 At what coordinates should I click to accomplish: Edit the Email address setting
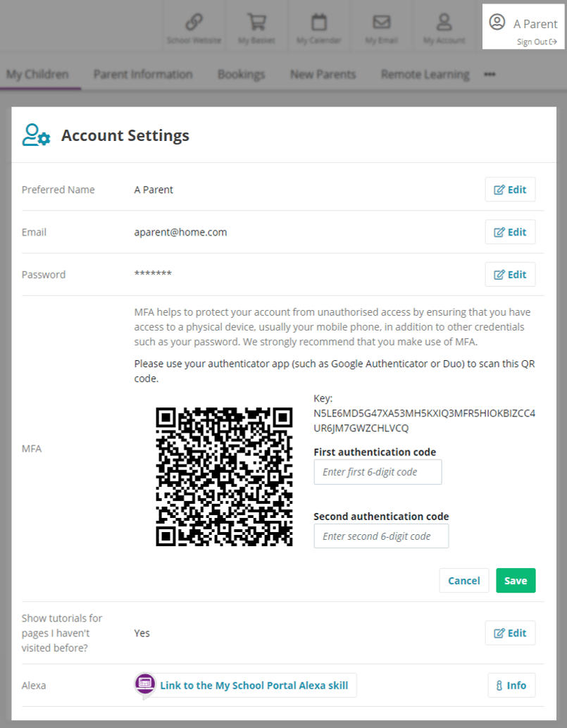pyautogui.click(x=510, y=232)
